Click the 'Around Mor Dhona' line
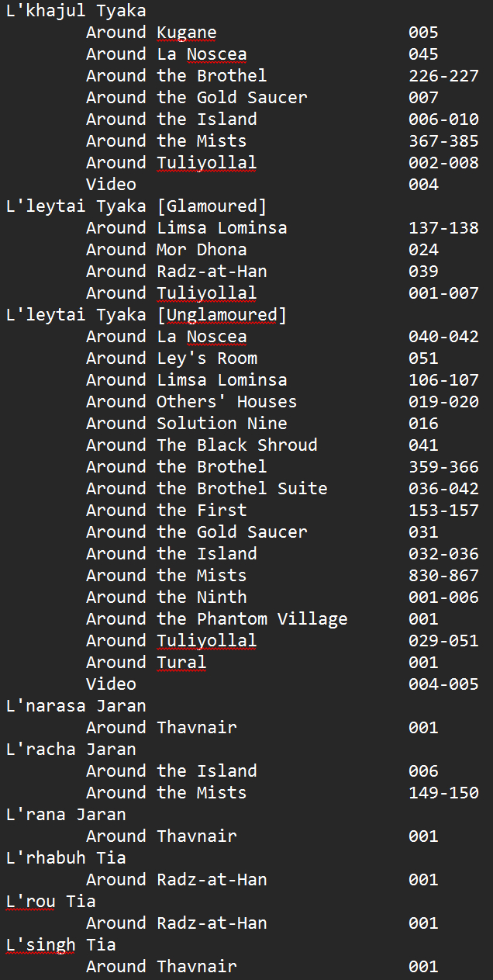 pos(166,250)
